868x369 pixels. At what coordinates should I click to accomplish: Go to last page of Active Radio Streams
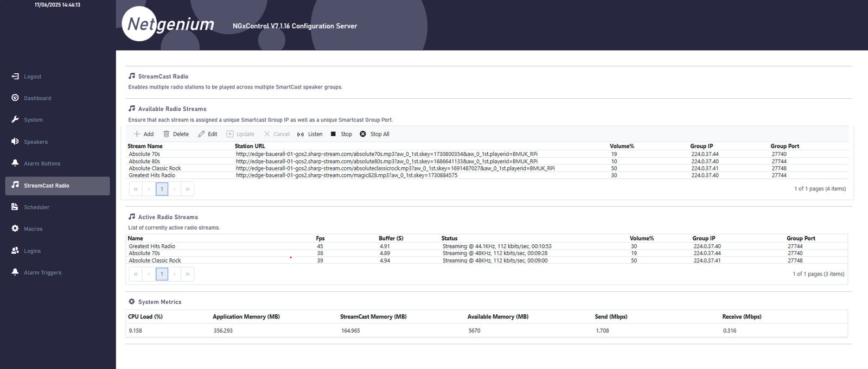188,274
